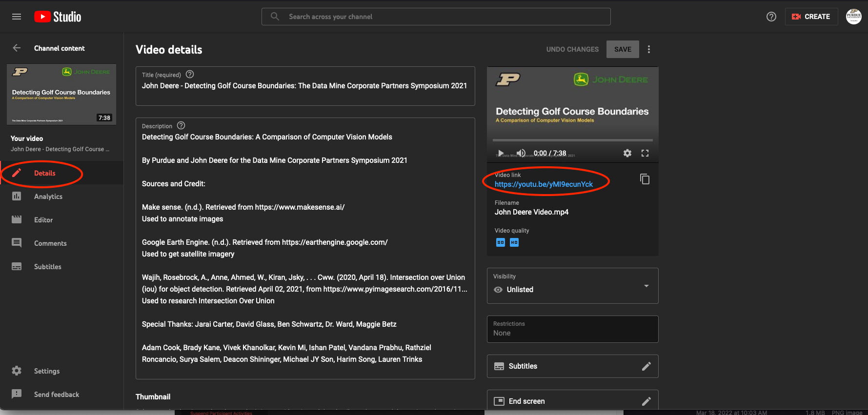The height and width of the screenshot is (415, 868).
Task: Go back to Channel content arrow
Action: (x=17, y=48)
